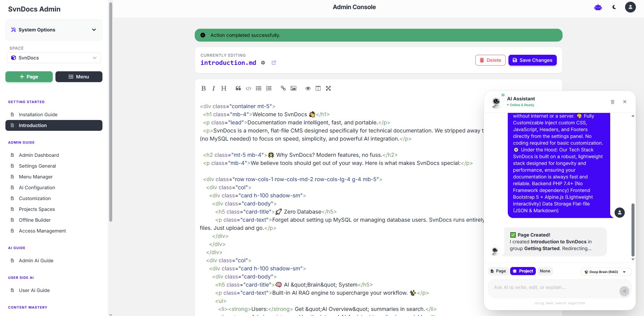Open the Menu manager button

point(79,77)
